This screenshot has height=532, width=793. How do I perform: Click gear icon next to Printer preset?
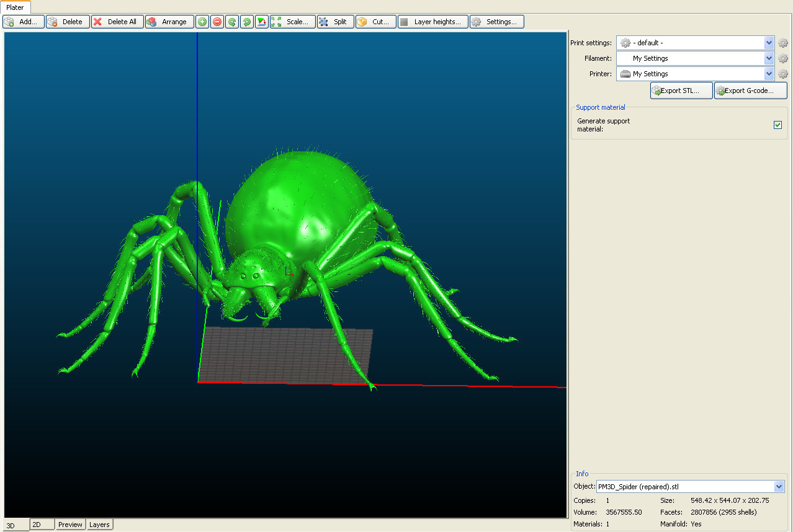(783, 74)
